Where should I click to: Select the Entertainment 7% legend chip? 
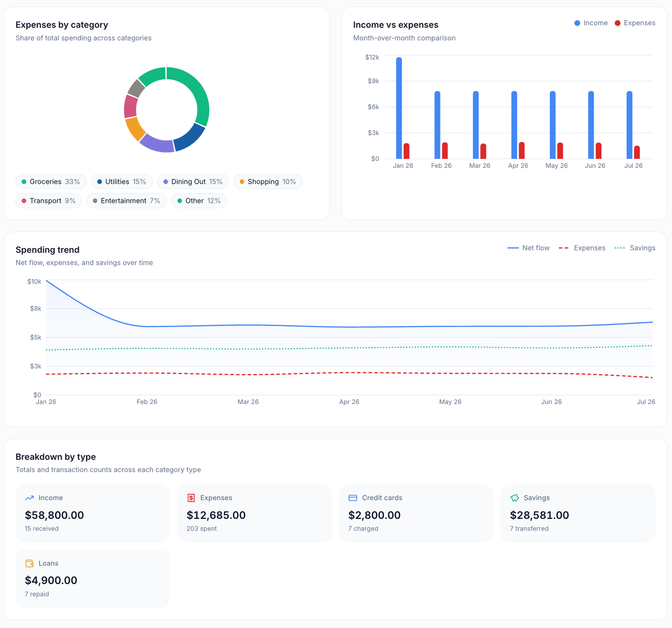click(x=126, y=201)
